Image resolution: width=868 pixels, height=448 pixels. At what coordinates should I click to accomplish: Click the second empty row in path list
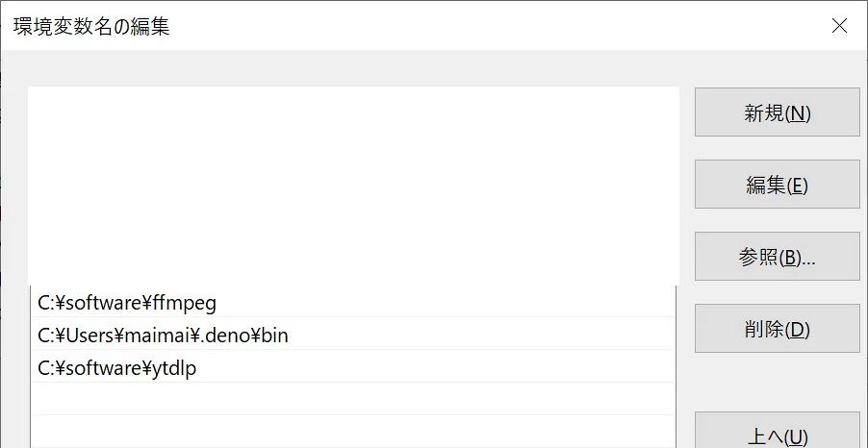352,432
